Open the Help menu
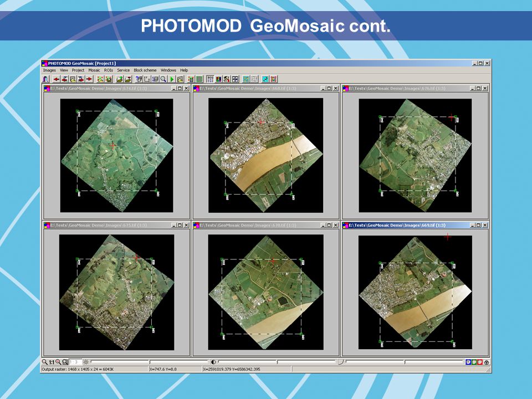532x399 pixels. [184, 70]
